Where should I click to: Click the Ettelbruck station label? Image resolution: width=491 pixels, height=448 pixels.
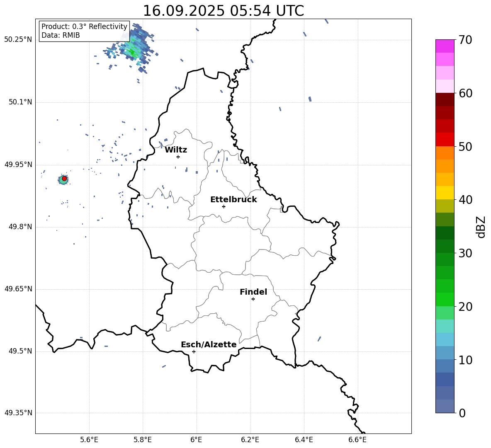(x=233, y=200)
